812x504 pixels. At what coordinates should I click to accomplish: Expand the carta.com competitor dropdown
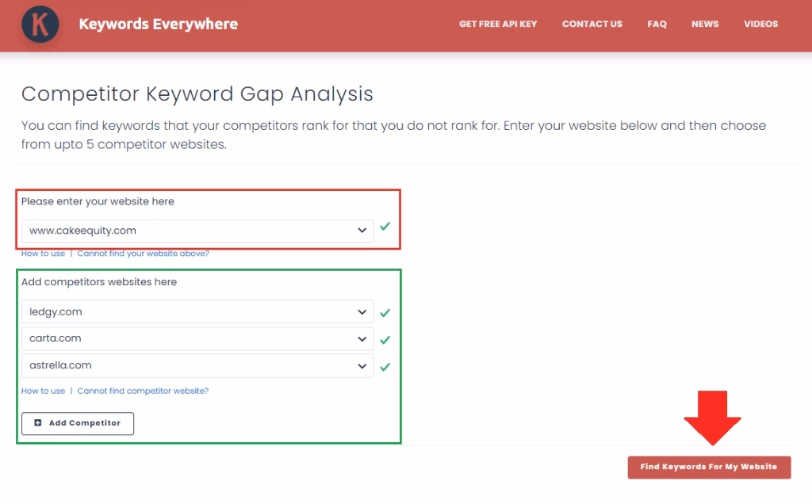(x=362, y=338)
